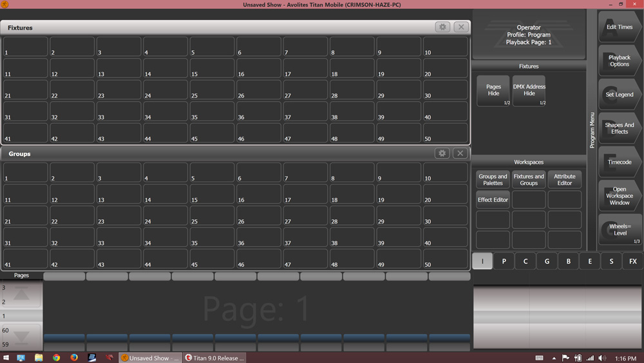Select group handle 15

[212, 193]
